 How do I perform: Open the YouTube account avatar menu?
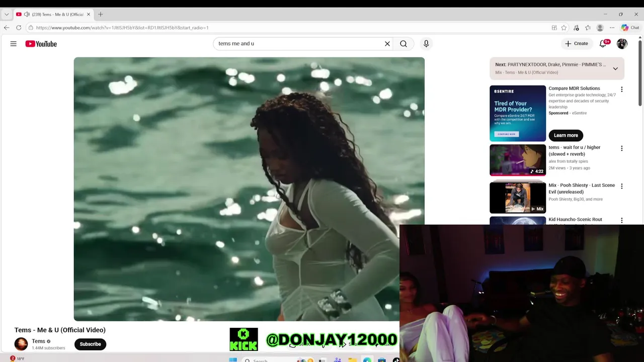622,44
